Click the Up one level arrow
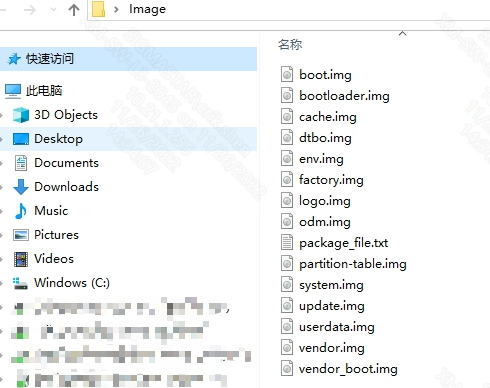490x388 pixels. (74, 10)
